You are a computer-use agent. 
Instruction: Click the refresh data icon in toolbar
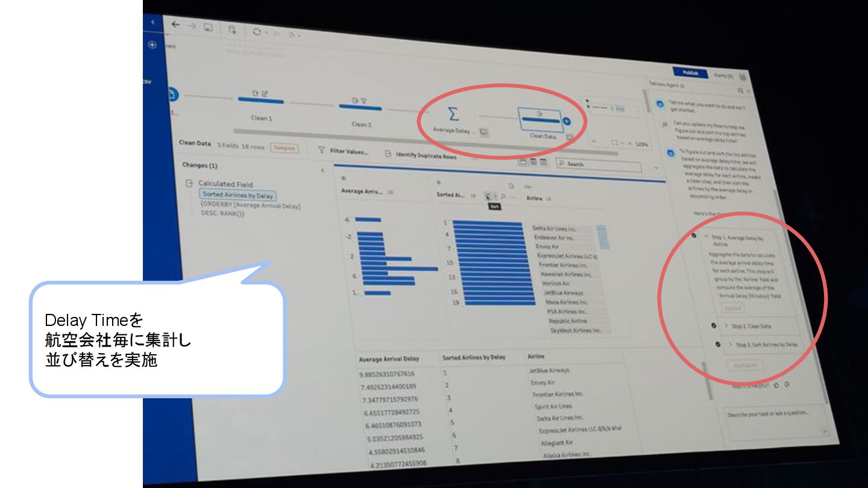pos(256,31)
